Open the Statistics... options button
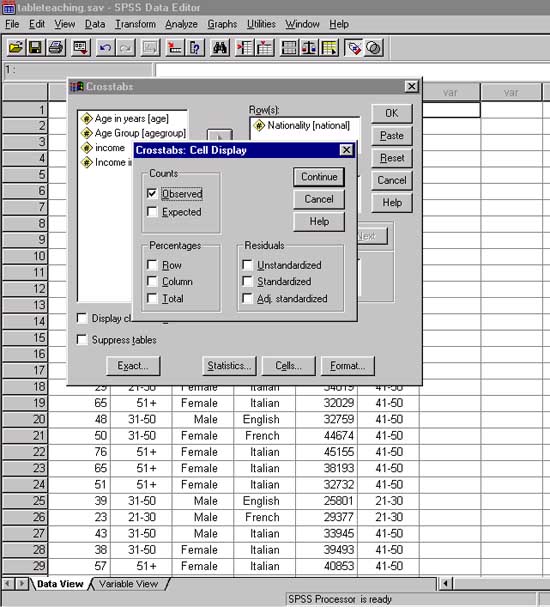550x607 pixels. pyautogui.click(x=229, y=366)
